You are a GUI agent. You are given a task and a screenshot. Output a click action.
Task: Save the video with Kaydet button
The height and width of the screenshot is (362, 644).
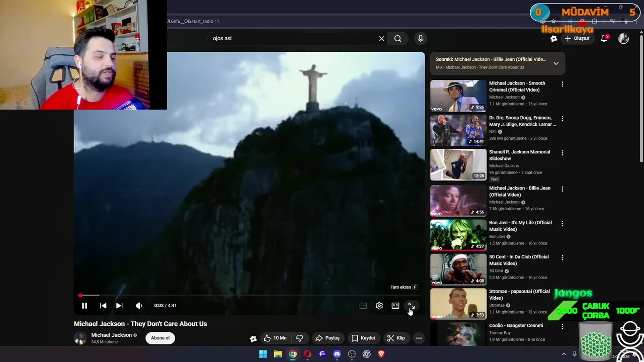coord(364,338)
